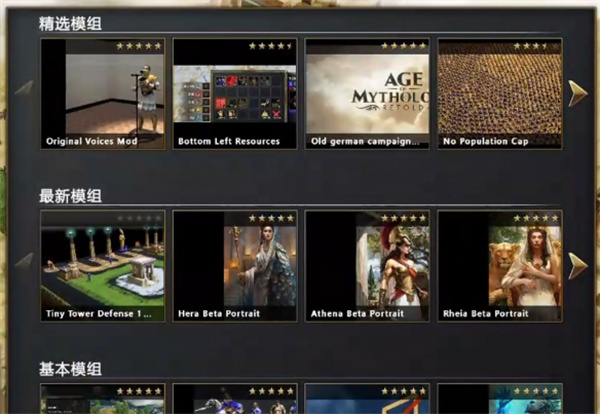View the Rheia Beta Portrait mod
This screenshot has height=414, width=600.
coord(499,265)
